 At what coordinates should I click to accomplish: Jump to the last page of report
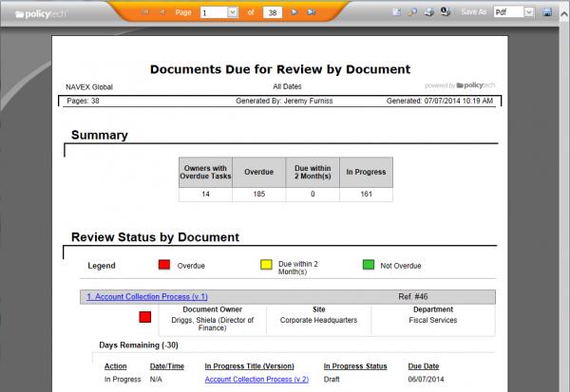(310, 12)
